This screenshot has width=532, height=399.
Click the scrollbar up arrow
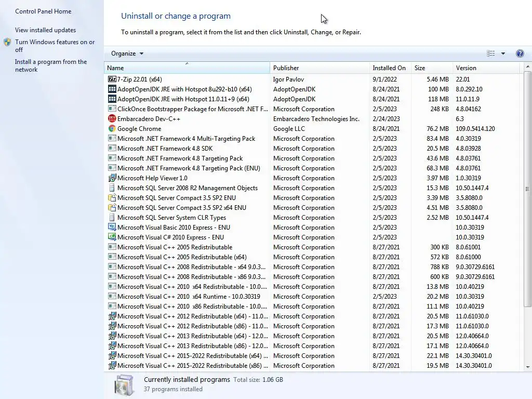tap(528, 67)
